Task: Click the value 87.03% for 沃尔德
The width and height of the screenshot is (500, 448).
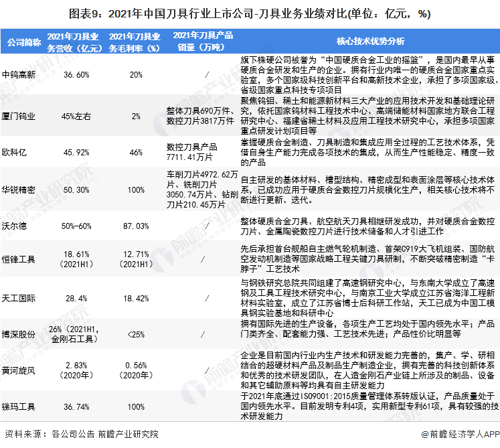Action: (136, 226)
